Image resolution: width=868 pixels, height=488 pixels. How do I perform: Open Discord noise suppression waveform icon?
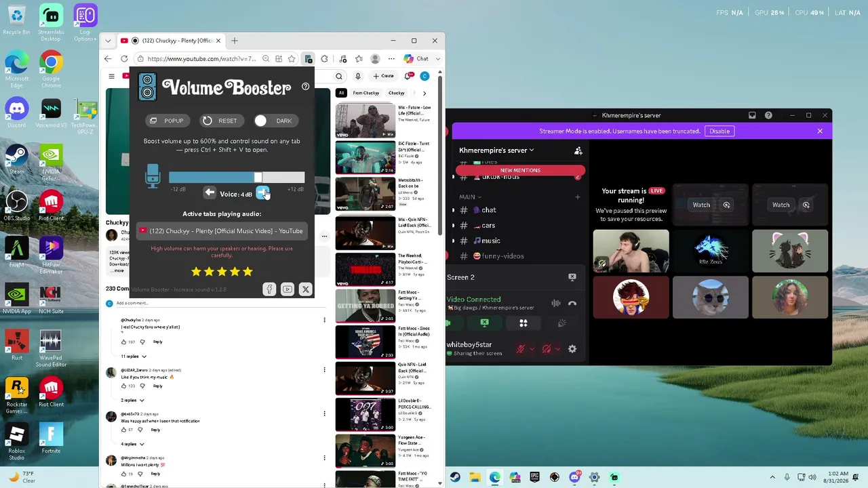(x=556, y=304)
